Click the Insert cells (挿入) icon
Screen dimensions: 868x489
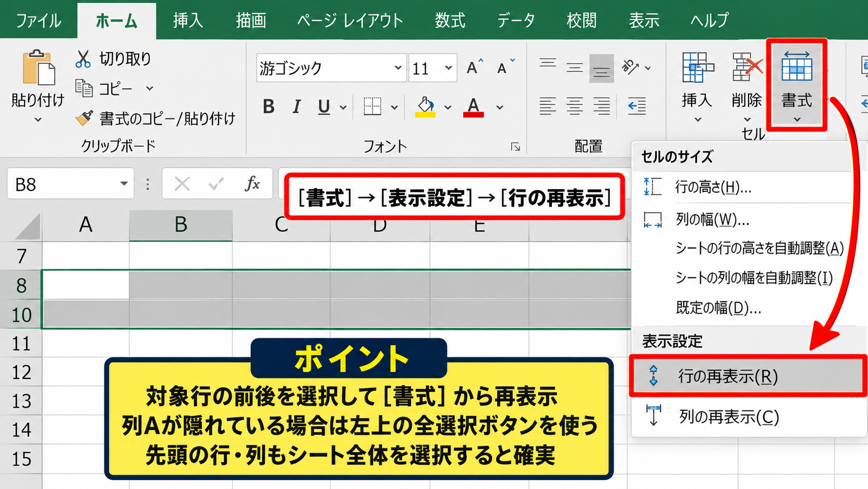click(697, 67)
